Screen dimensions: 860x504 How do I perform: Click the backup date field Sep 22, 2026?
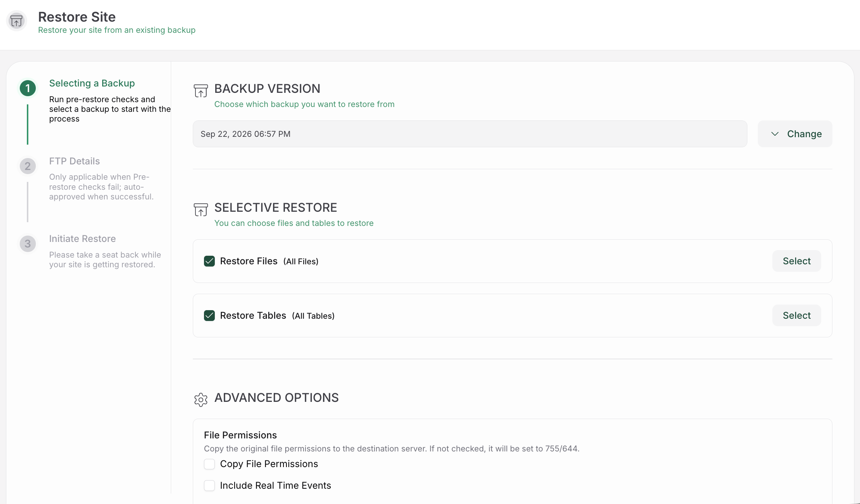pos(470,134)
